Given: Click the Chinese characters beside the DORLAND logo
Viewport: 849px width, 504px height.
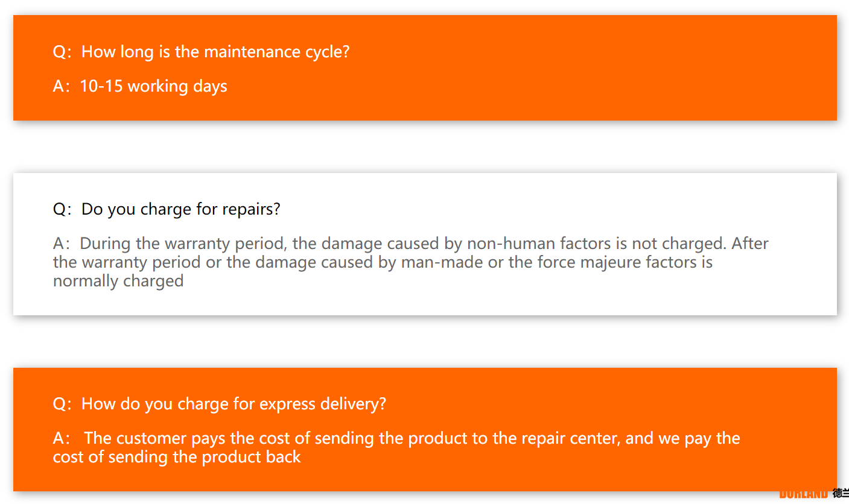Looking at the screenshot, I should click(841, 494).
